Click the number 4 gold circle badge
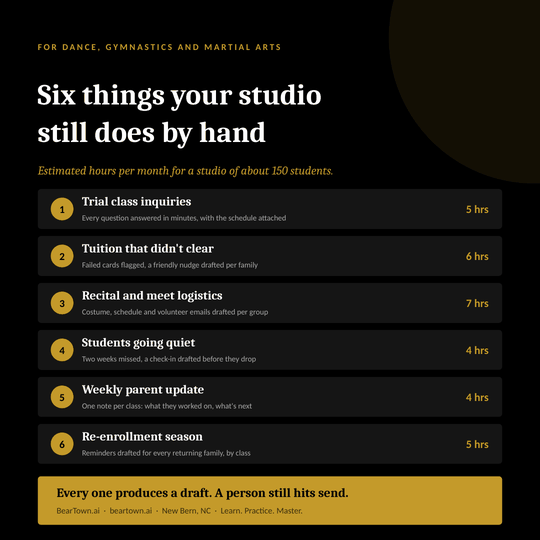Screen dimensions: 540x540 62,350
